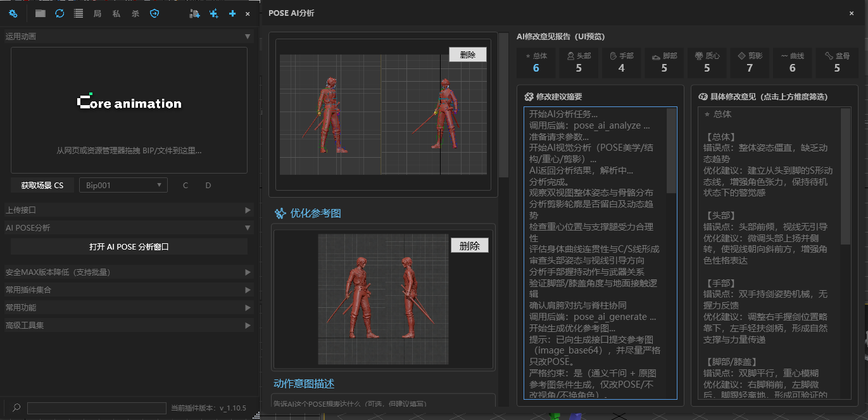Select the 脚部 score card
The image size is (868, 420).
[664, 62]
